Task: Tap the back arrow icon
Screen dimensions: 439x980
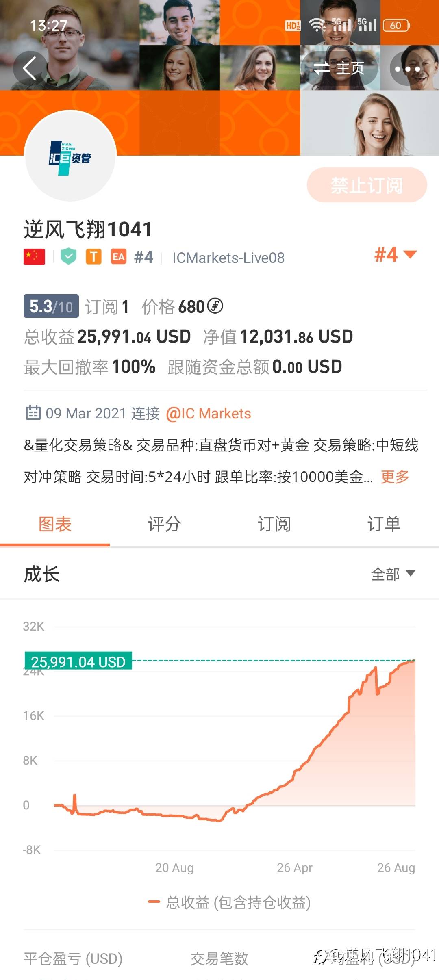Action: 30,68
